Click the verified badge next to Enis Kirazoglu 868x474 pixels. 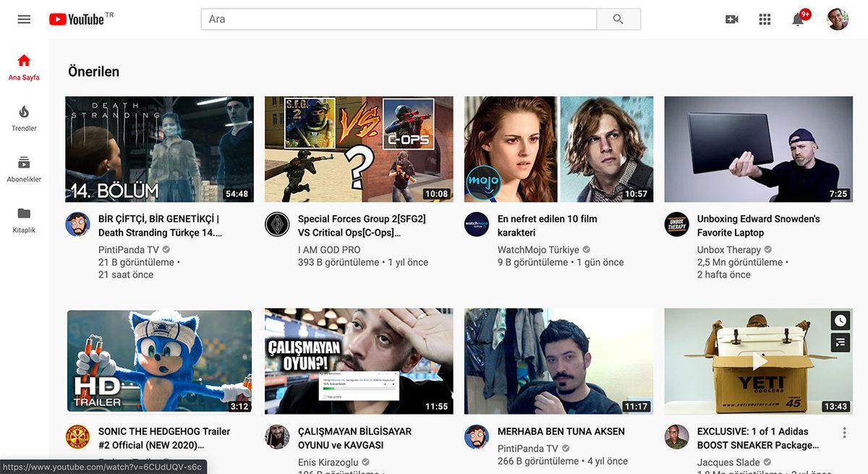365,461
